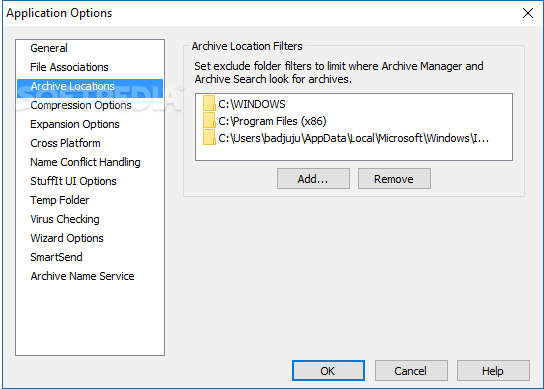Click the folder icon for C:\Users\badjuju path
Screen dimensions: 544x389
[x=209, y=137]
